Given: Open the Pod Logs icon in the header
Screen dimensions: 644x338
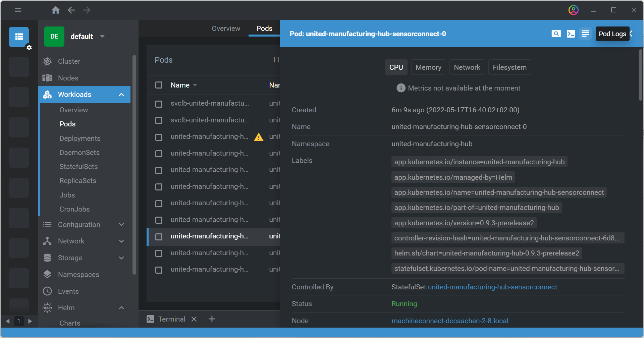Looking at the screenshot, I should pos(585,34).
